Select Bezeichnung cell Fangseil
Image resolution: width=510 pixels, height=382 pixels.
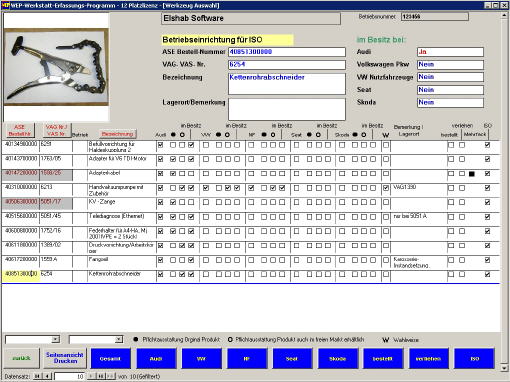[x=121, y=262]
